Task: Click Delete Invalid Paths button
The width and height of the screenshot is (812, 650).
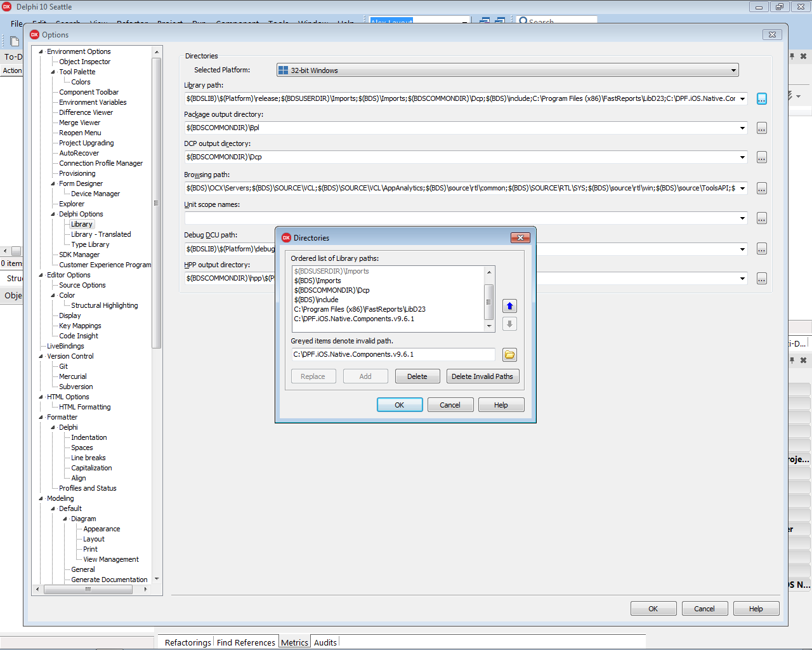Action: point(482,376)
